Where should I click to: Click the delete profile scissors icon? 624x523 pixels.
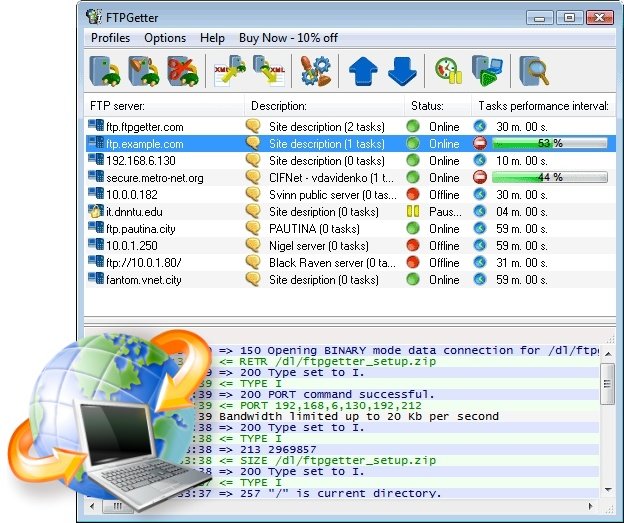click(x=183, y=72)
